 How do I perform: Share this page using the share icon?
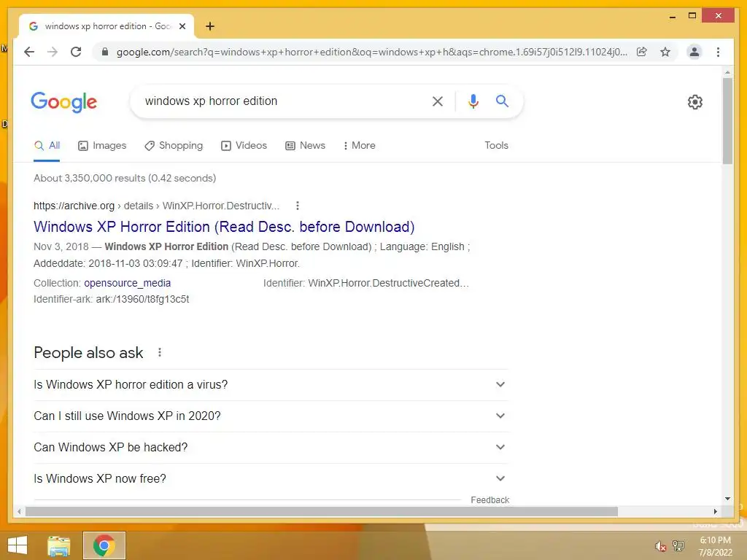click(x=642, y=52)
